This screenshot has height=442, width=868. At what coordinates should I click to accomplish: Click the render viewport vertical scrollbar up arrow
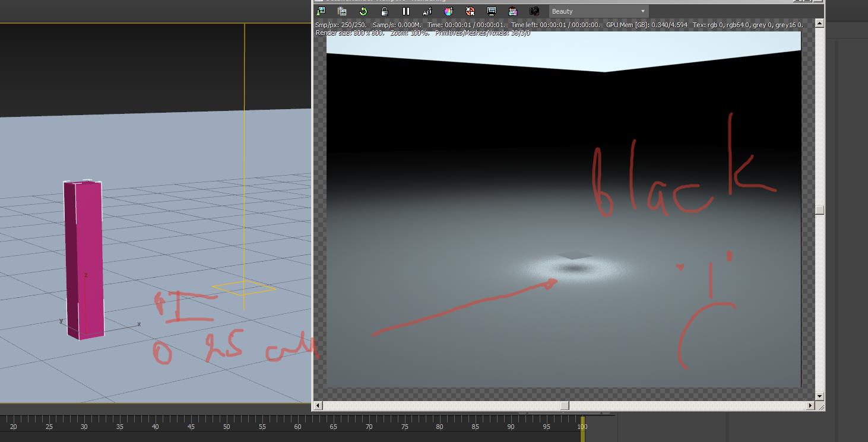point(819,23)
